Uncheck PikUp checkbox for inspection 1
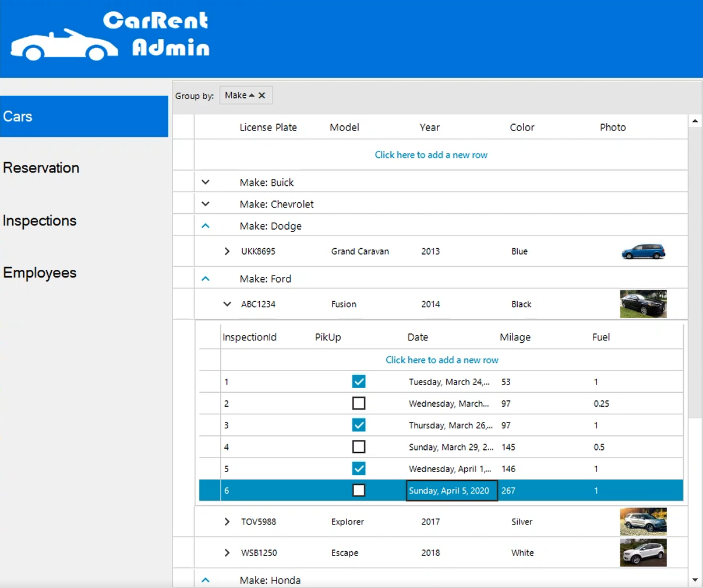The height and width of the screenshot is (588, 703). point(359,382)
